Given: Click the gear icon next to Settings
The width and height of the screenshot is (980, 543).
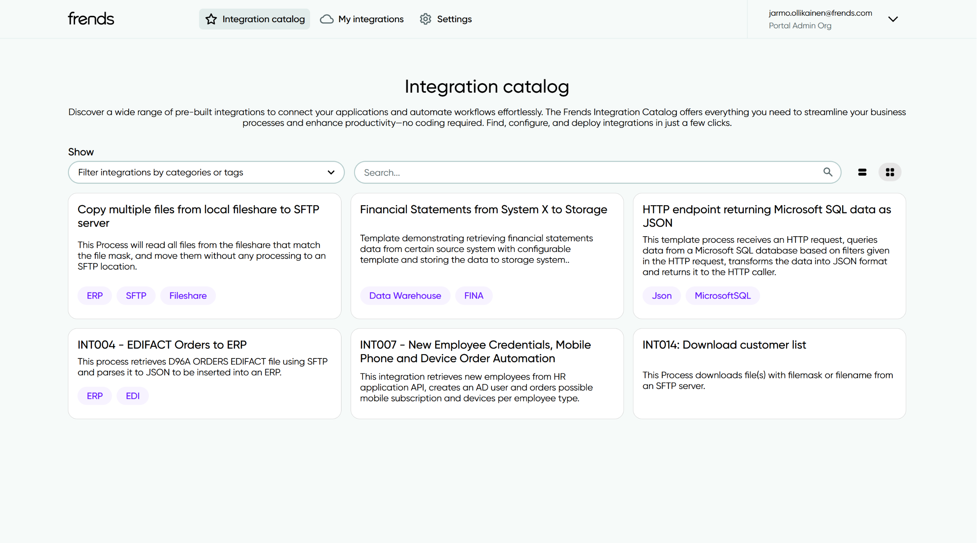Looking at the screenshot, I should click(x=426, y=19).
